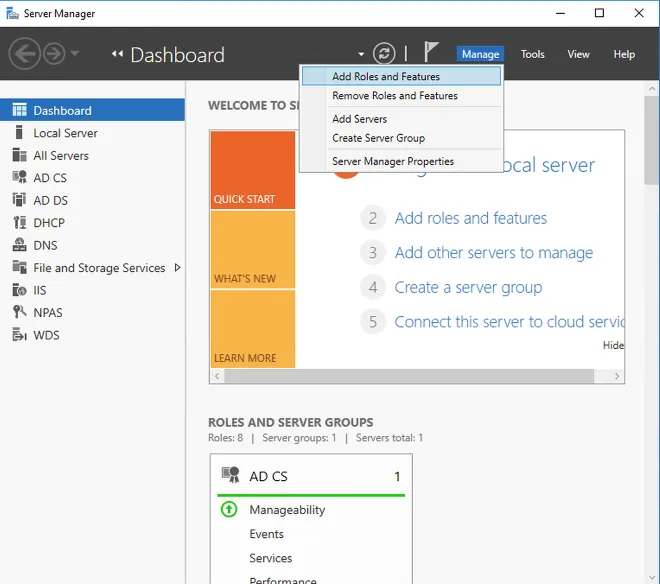
Task: Click Create a server group link
Action: click(468, 287)
